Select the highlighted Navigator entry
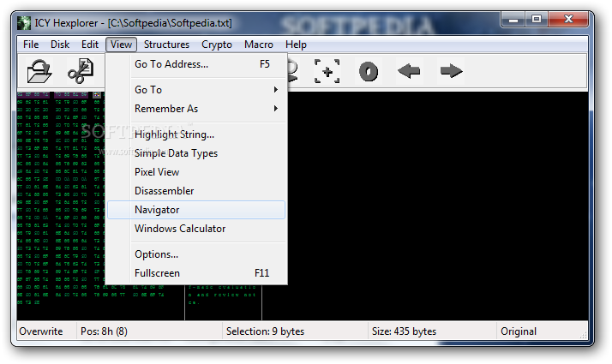Screen dimensions: 612x364 click(x=196, y=210)
